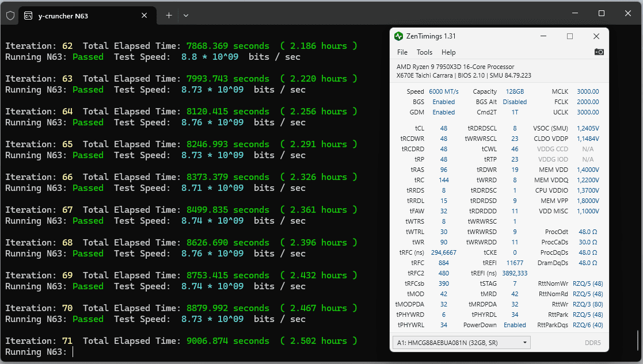Click the ZenTimings screenshot camera icon
This screenshot has height=364, width=643.
tap(599, 52)
